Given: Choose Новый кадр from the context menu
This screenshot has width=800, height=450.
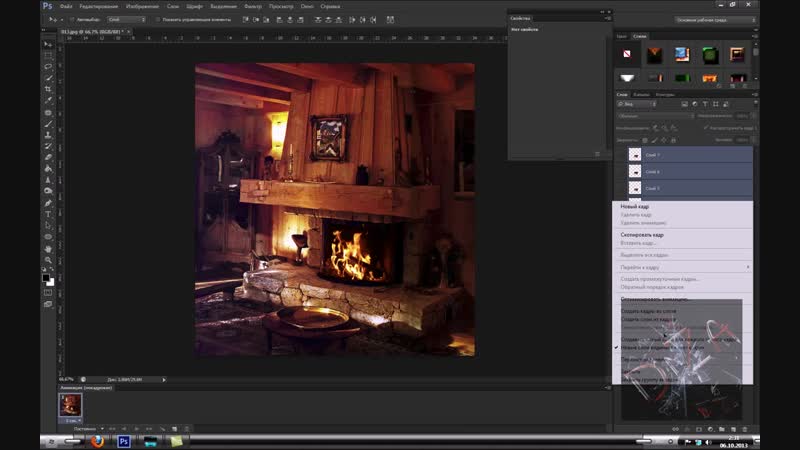Looking at the screenshot, I should click(636, 207).
